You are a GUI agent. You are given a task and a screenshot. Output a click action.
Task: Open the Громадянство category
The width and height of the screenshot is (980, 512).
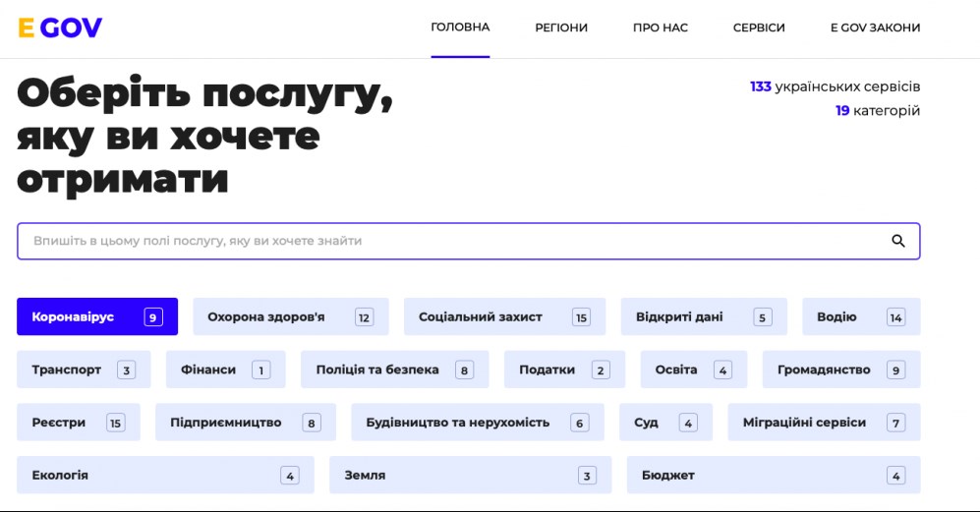(x=840, y=370)
